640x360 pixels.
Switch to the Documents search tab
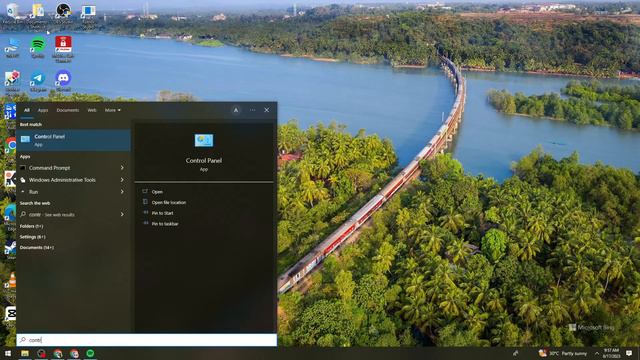pos(68,110)
